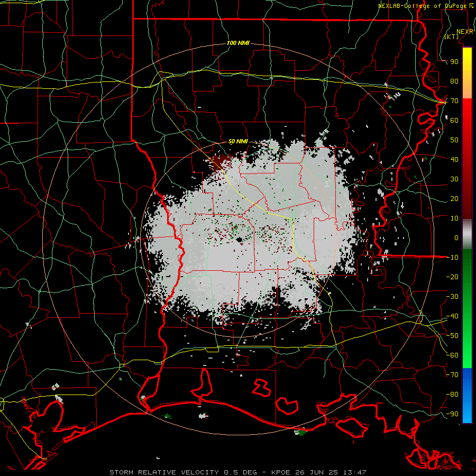Viewport: 476px width, 476px height.
Task: Click the positive 90 scale label
Action: pyautogui.click(x=454, y=62)
